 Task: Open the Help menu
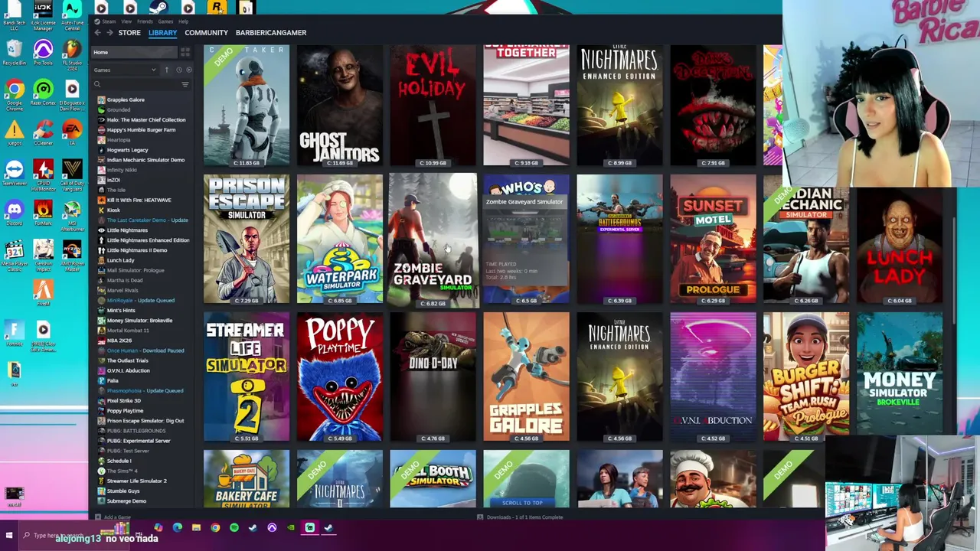(184, 21)
